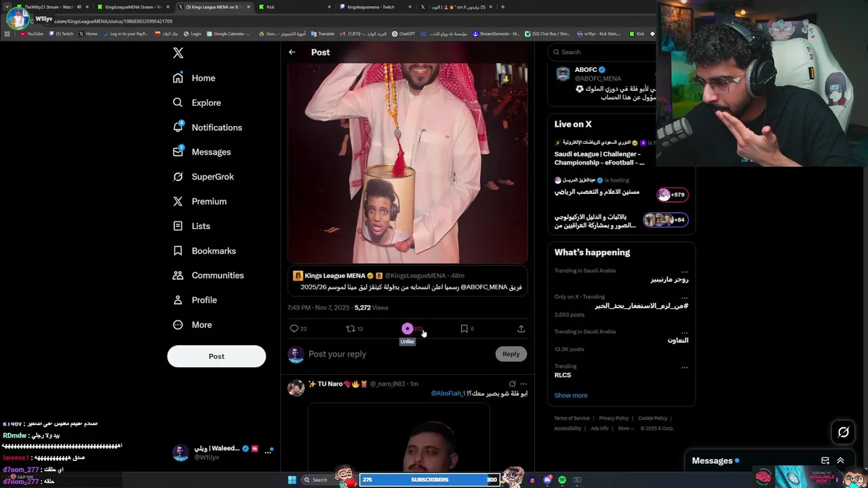The image size is (868, 488).
Task: Click the gray Reply button
Action: [511, 354]
